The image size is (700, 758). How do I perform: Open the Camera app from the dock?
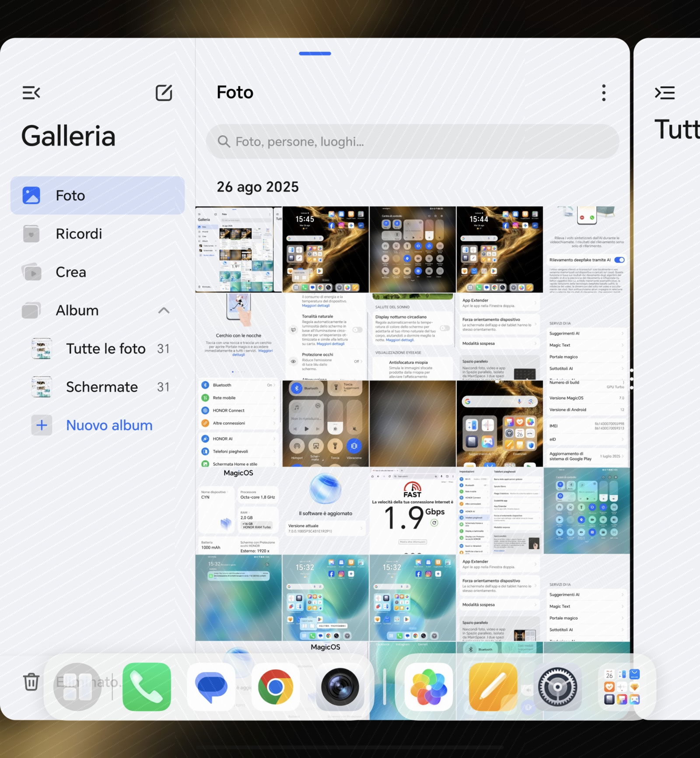pyautogui.click(x=340, y=687)
